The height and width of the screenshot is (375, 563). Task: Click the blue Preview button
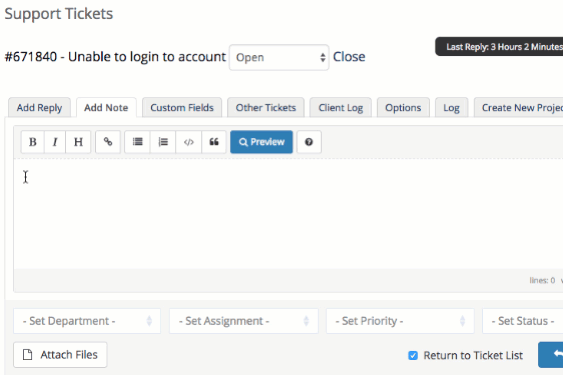(x=261, y=142)
